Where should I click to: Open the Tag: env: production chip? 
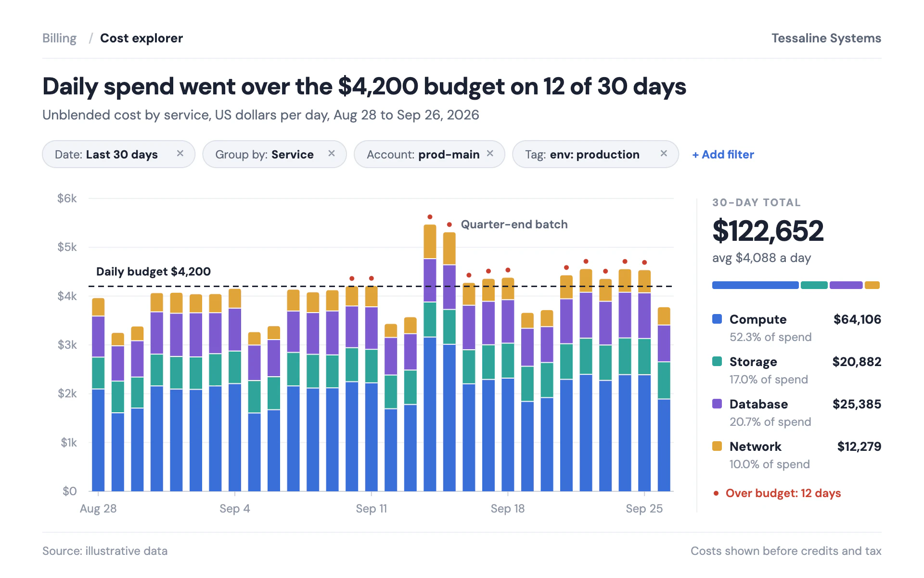(595, 154)
